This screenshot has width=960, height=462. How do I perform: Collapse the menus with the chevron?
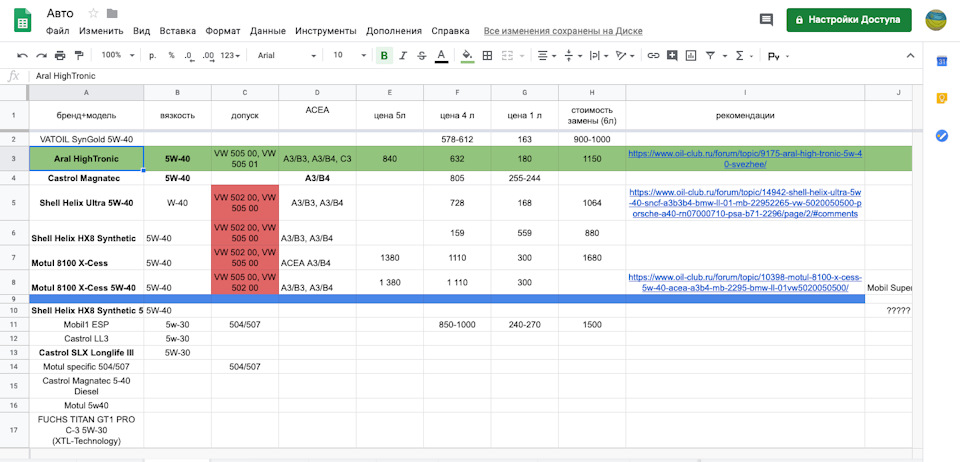pyautogui.click(x=910, y=56)
